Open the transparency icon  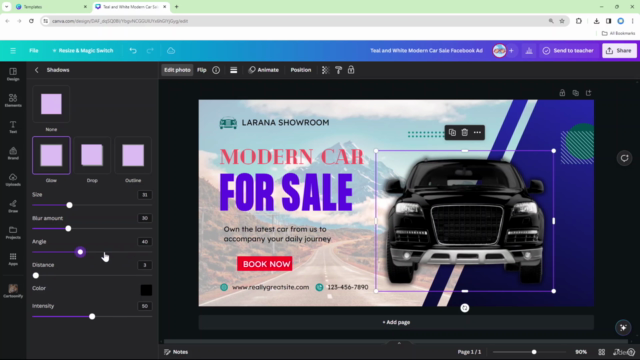point(325,70)
